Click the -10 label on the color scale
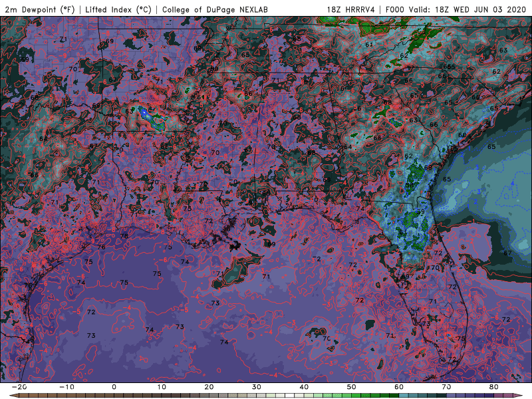Viewport: 532px width, 399px height. point(66,387)
